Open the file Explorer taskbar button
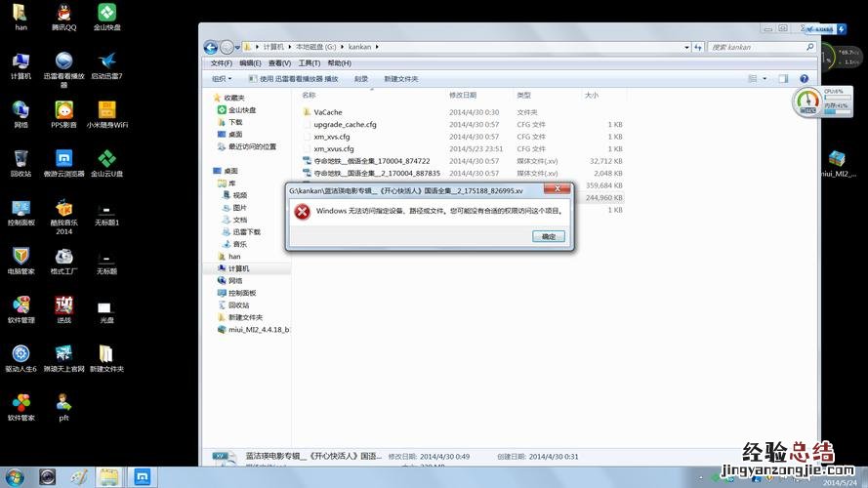Viewport: 868px width, 488px height. pyautogui.click(x=109, y=477)
